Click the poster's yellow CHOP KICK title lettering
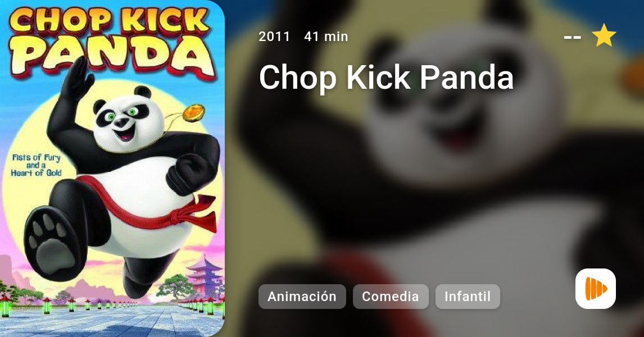This screenshot has width=644, height=337. [x=109, y=22]
